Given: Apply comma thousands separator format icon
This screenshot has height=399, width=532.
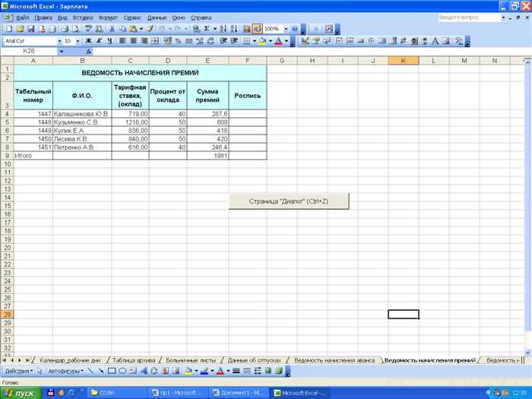Looking at the screenshot, I should tap(189, 41).
